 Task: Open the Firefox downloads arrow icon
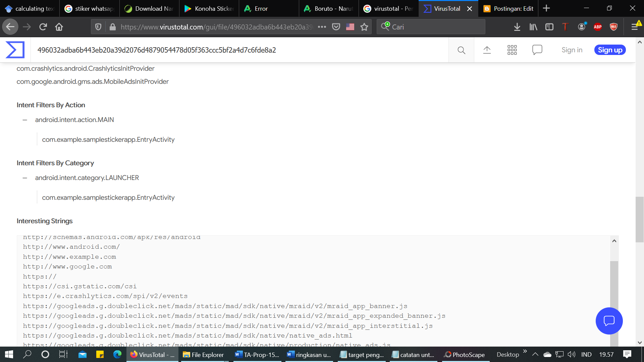(x=517, y=27)
